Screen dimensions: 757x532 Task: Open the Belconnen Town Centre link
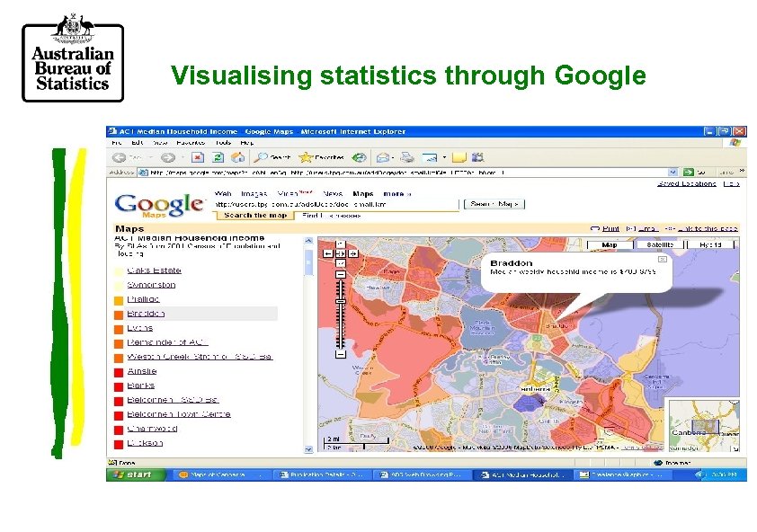[179, 414]
